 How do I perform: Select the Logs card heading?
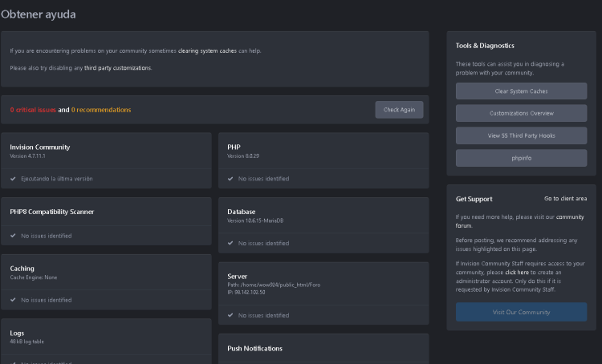tap(17, 332)
